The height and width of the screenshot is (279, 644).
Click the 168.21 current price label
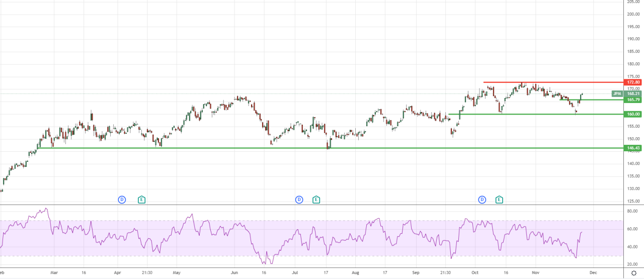click(633, 94)
